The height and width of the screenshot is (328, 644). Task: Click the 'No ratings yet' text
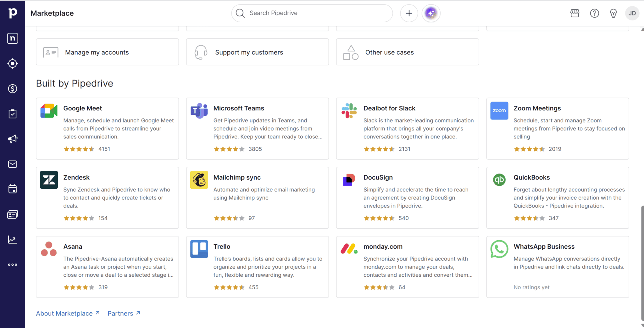(x=531, y=287)
